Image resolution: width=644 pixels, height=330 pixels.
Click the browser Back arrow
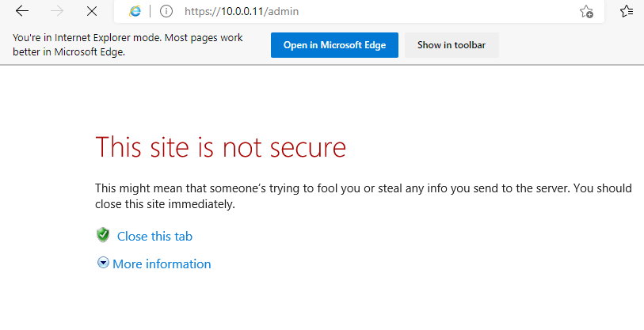coord(23,11)
